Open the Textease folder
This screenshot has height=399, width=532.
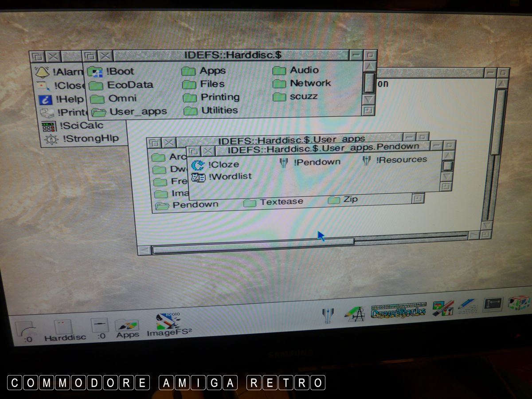(250, 203)
